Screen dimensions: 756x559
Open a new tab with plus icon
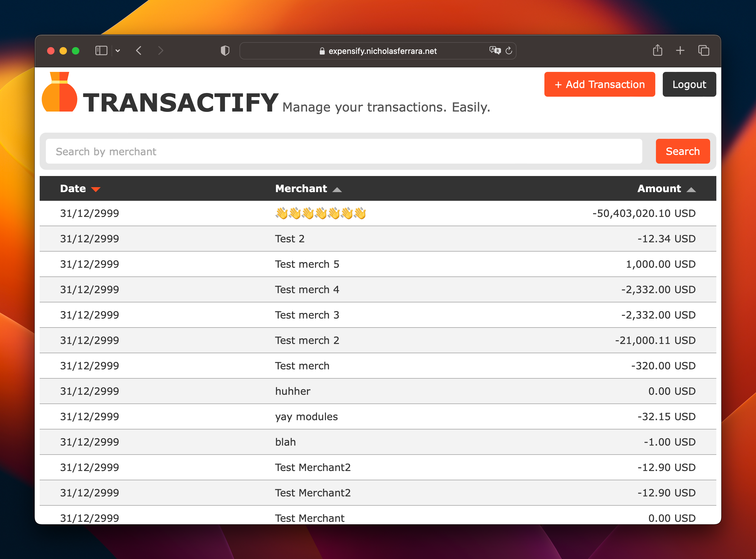[x=680, y=51]
